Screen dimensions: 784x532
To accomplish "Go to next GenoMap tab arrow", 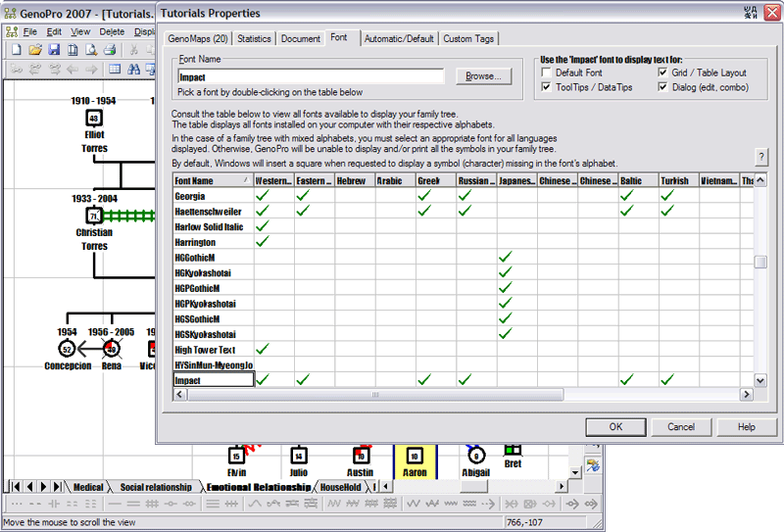I will point(43,487).
